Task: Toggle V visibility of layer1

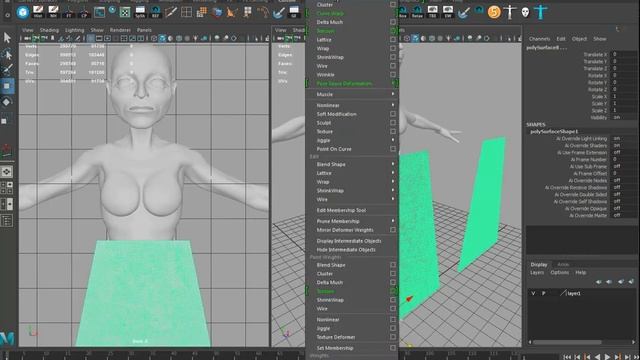Action: tap(533, 293)
